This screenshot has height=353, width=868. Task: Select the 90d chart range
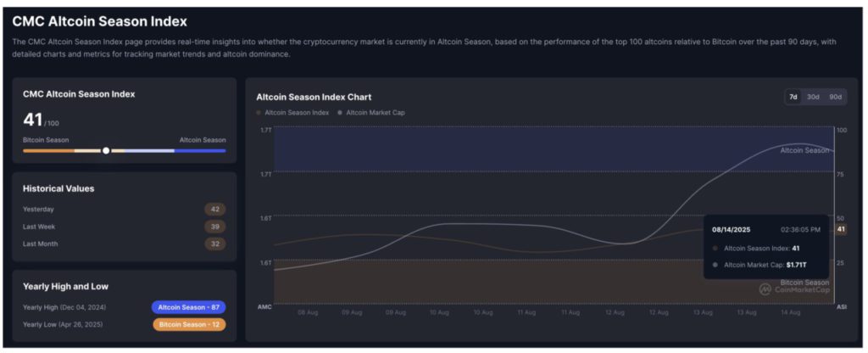pyautogui.click(x=836, y=97)
